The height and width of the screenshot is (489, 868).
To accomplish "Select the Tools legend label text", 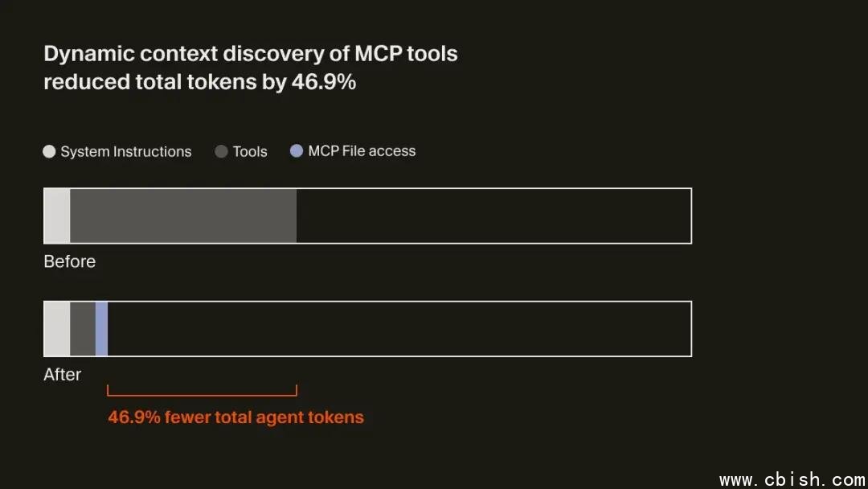I will tap(250, 151).
